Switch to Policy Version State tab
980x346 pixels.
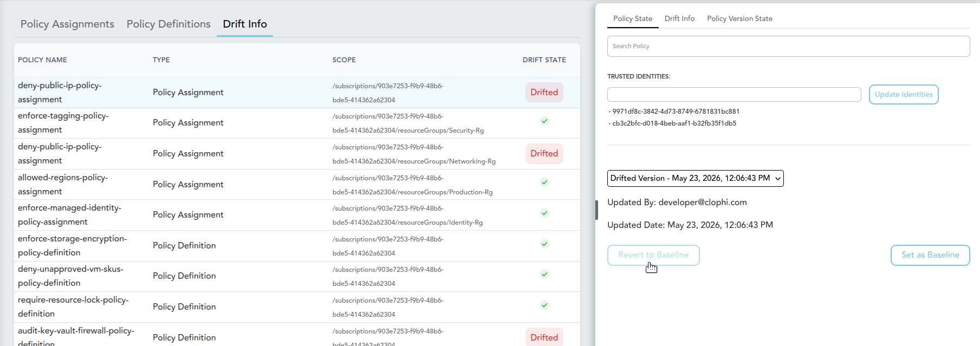coord(739,18)
